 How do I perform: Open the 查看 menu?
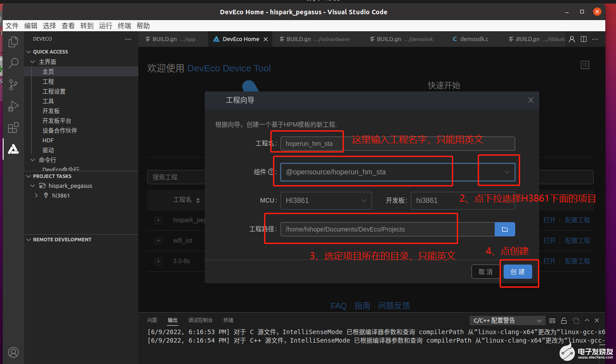(68, 26)
